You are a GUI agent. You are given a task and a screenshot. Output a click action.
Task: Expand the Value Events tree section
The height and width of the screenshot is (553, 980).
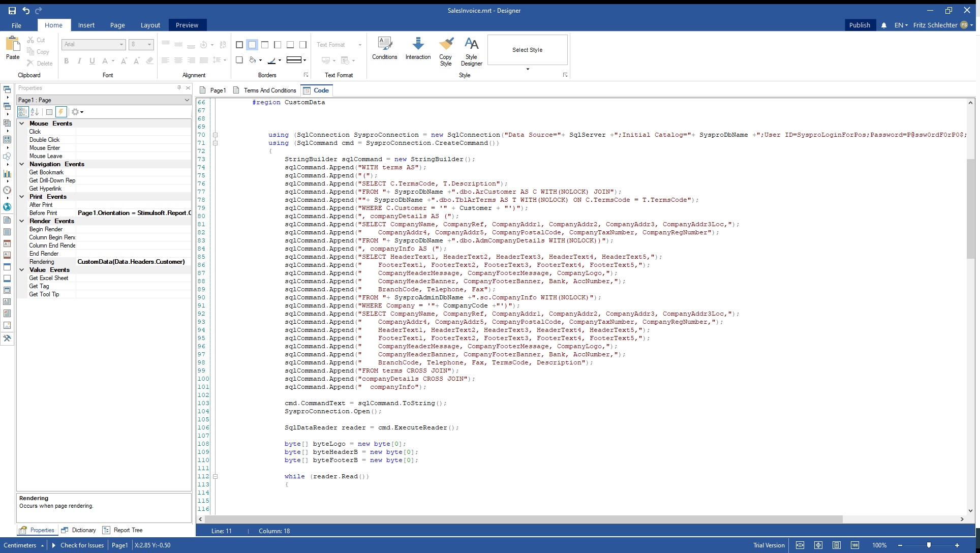[x=21, y=270]
